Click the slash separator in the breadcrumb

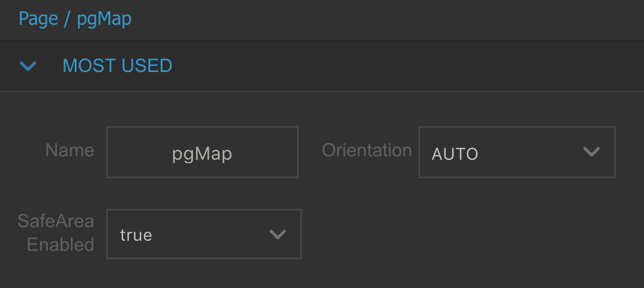coord(67,19)
